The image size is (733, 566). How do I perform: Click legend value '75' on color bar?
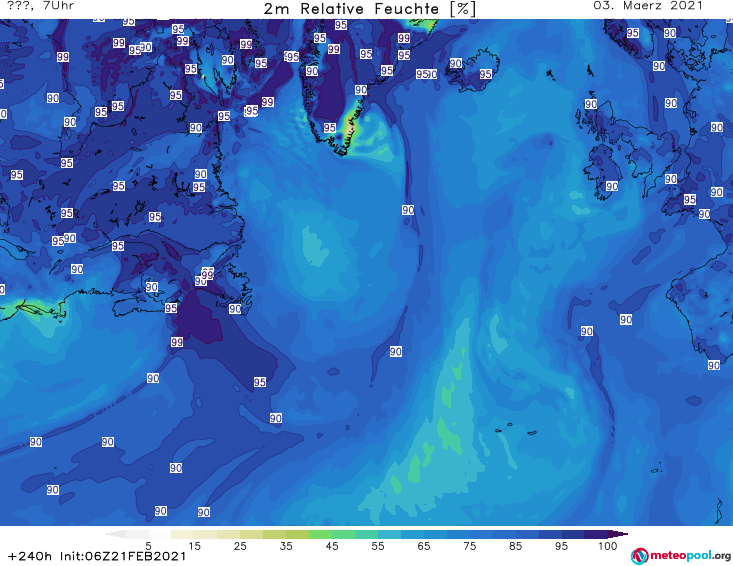click(x=469, y=546)
